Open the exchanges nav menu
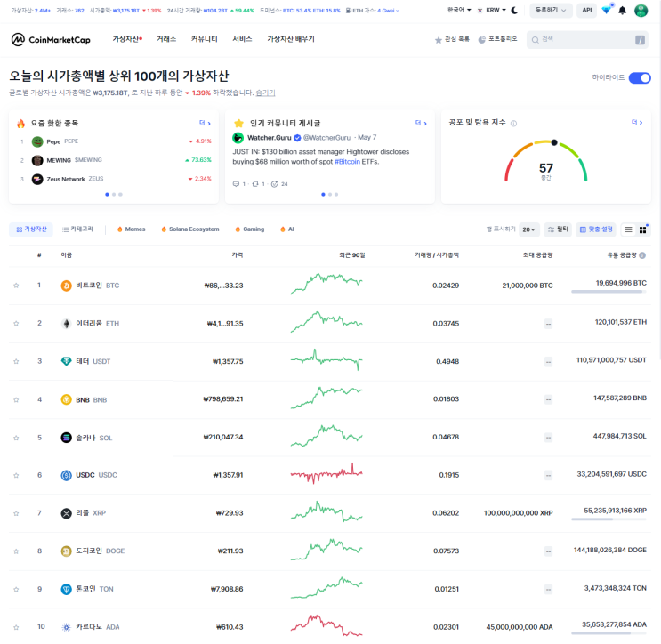661x644 pixels. (x=166, y=39)
